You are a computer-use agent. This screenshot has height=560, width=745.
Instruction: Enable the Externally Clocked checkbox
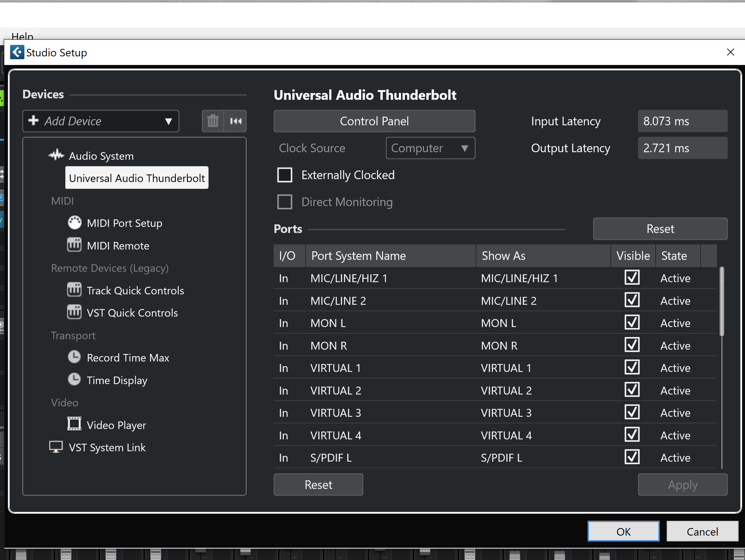coord(285,175)
